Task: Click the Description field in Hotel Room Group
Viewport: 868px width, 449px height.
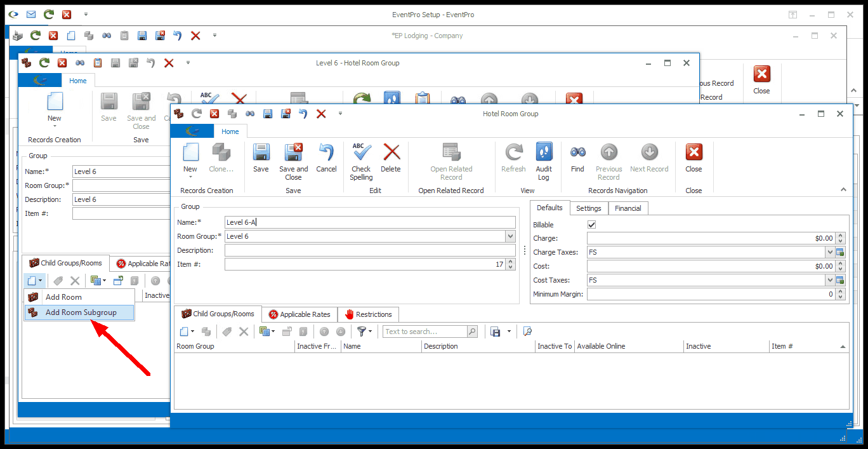Action: [370, 250]
